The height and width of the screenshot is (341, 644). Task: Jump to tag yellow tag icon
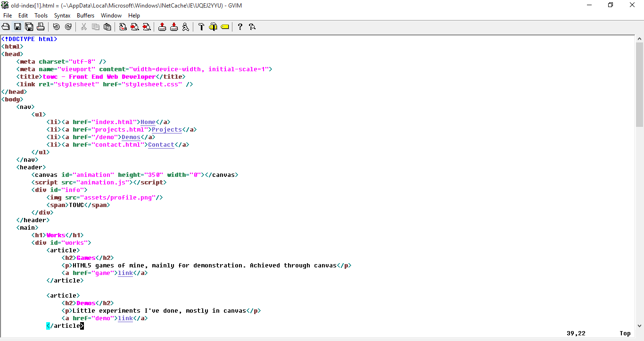click(225, 27)
